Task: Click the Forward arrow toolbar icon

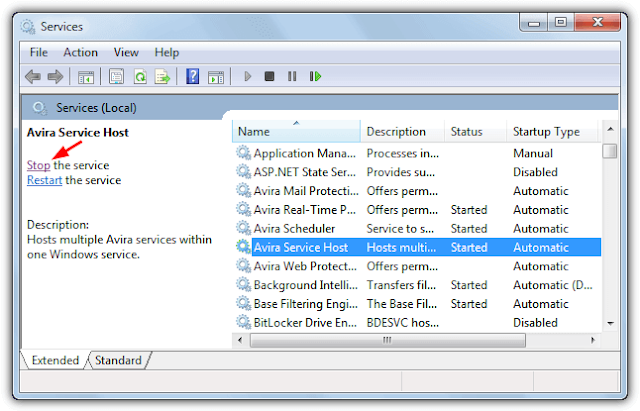Action: click(55, 76)
